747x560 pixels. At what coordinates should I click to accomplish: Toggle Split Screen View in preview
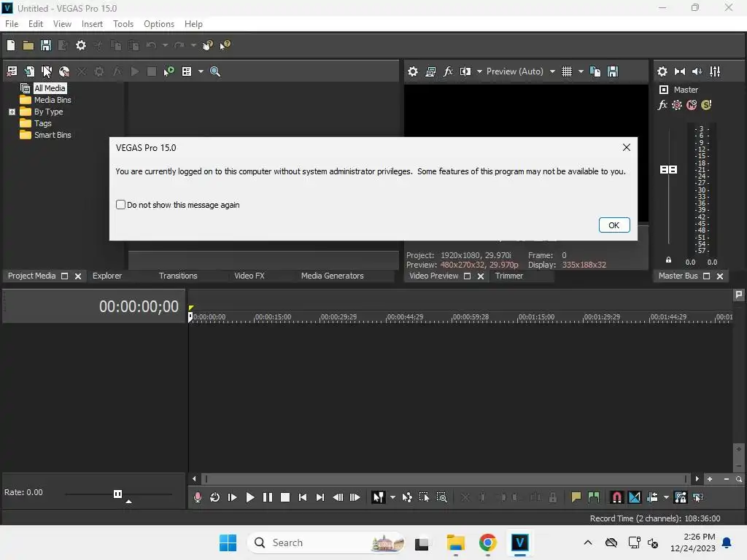[465, 71]
